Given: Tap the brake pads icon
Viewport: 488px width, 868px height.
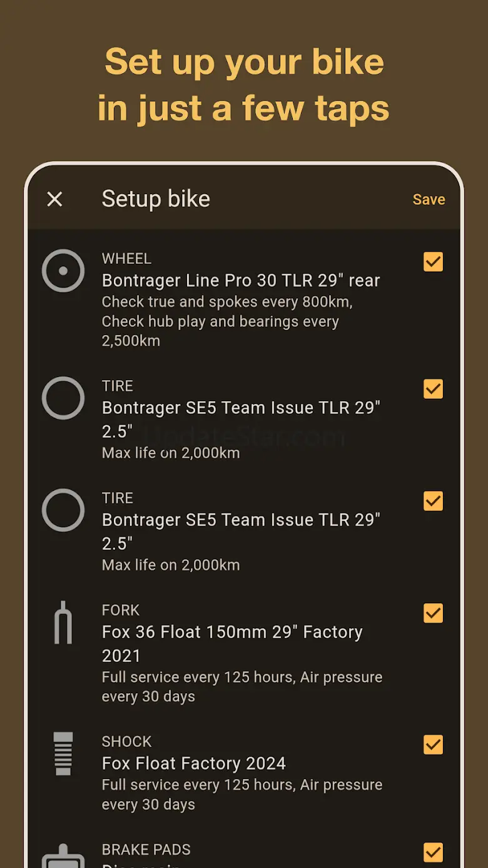Looking at the screenshot, I should [x=63, y=855].
